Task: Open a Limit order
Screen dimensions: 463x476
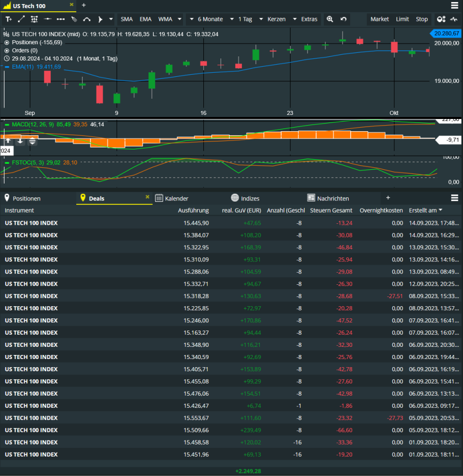Action: pos(403,19)
